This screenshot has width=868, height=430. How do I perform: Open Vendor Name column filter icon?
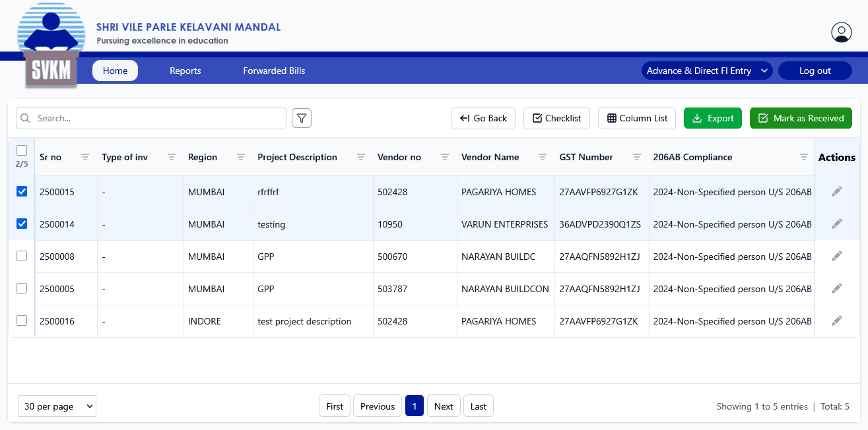[543, 157]
